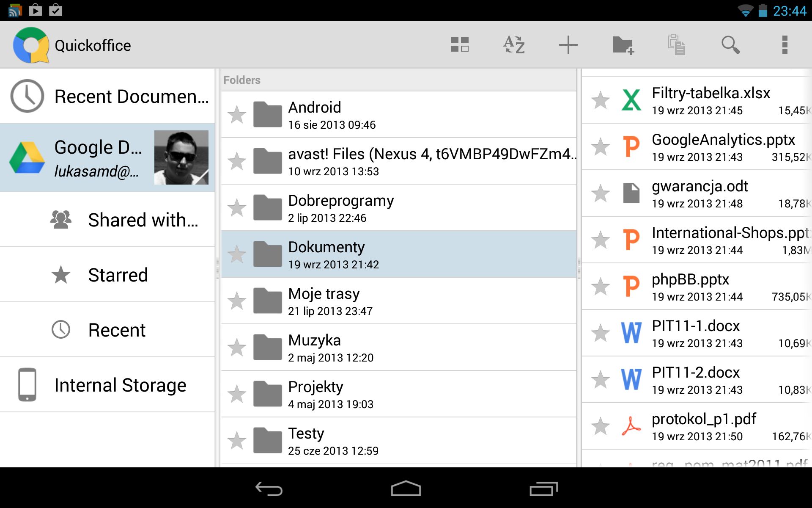Screen dimensions: 812x508
Task: Click the PDF icon beside protokol_p1.pdf
Action: click(631, 426)
